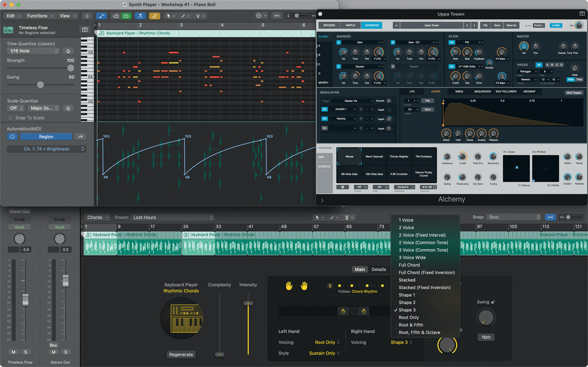This screenshot has height=367, width=588.
Task: Select the Warm Detuned performance pad
Action: coord(374,156)
